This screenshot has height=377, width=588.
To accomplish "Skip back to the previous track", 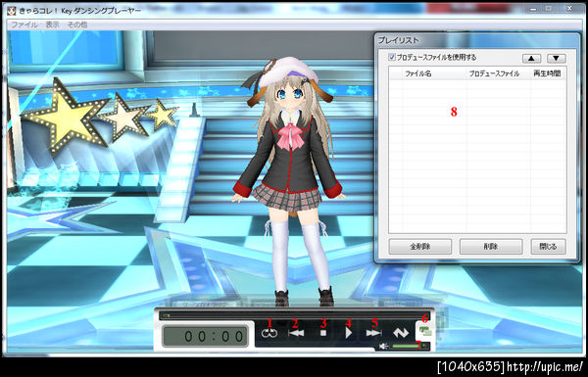I will 296,333.
